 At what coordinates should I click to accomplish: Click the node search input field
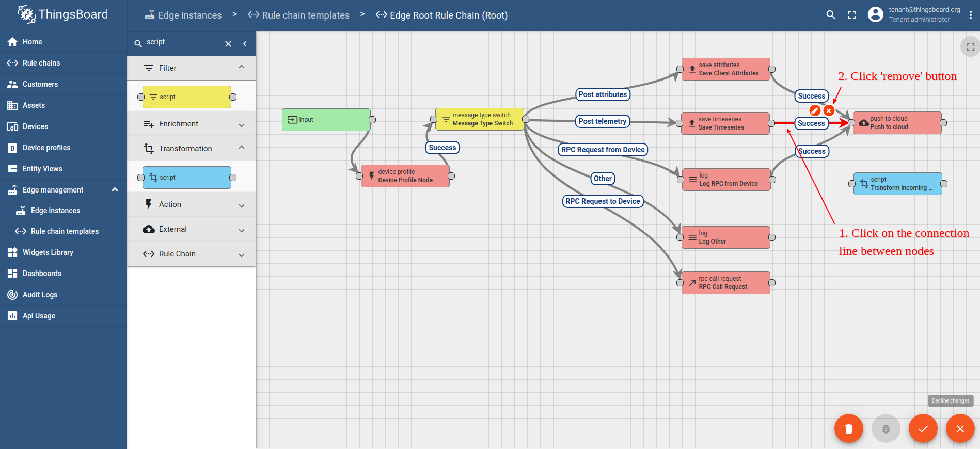[x=183, y=42]
